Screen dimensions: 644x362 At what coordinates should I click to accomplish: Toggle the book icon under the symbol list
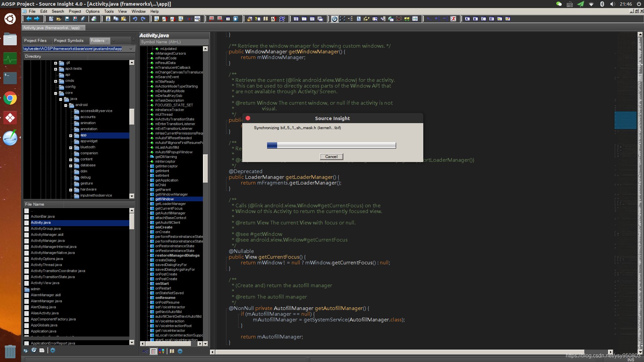coord(172,351)
